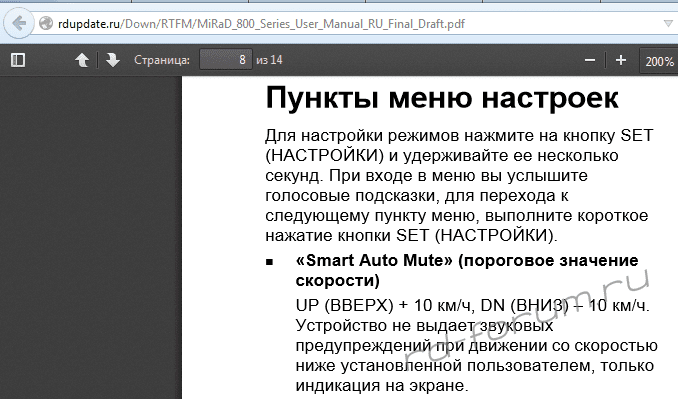
Task: Click the "из 14" page count text
Action: pos(269,60)
